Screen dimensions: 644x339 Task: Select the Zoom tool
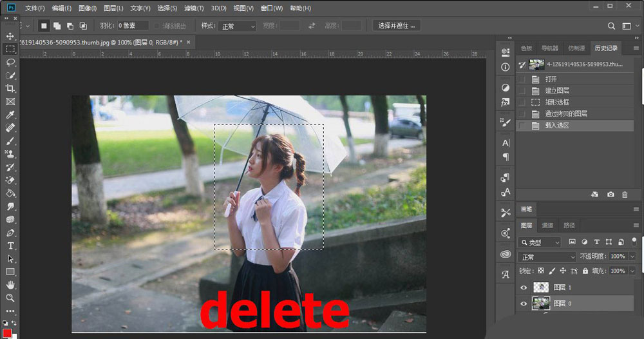point(10,298)
